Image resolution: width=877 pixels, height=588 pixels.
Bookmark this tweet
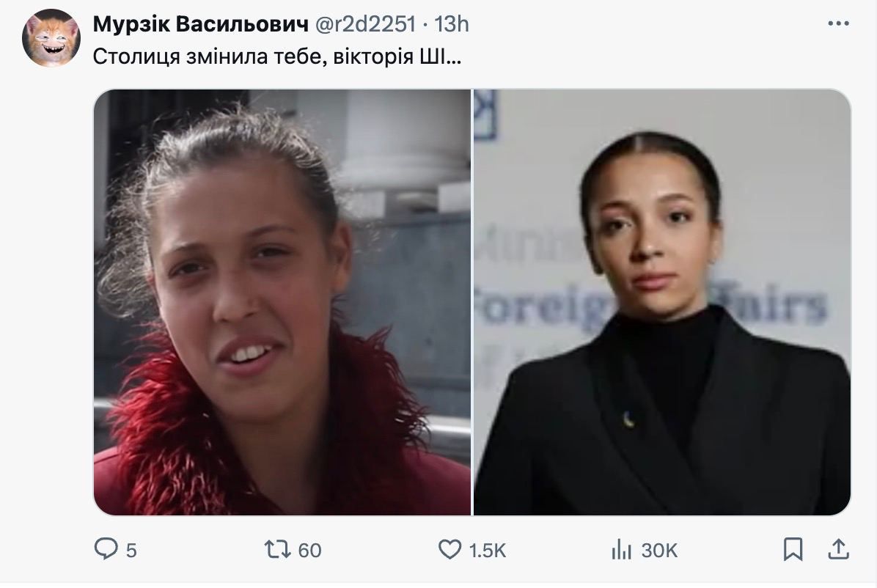click(x=793, y=549)
